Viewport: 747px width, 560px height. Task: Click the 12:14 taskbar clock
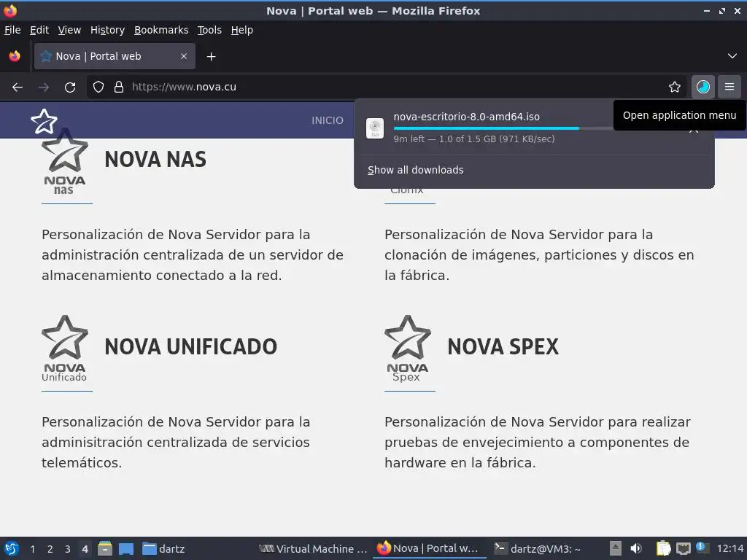pyautogui.click(x=729, y=548)
